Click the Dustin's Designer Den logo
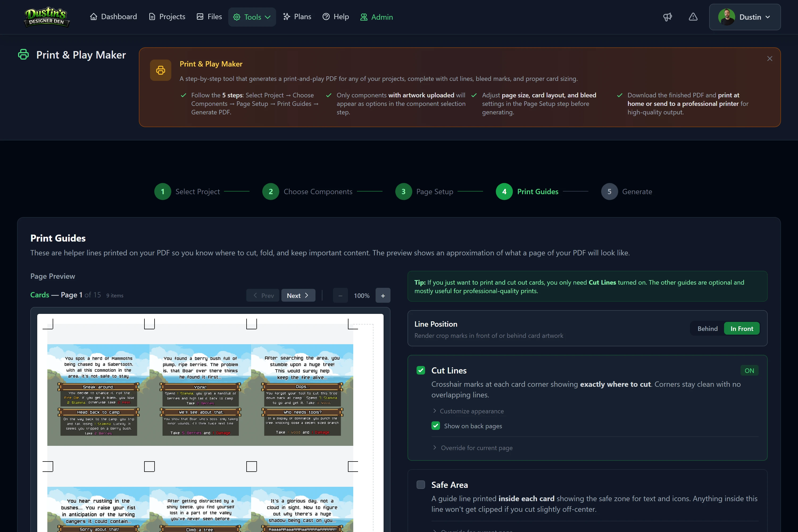The image size is (798, 532). point(47,17)
